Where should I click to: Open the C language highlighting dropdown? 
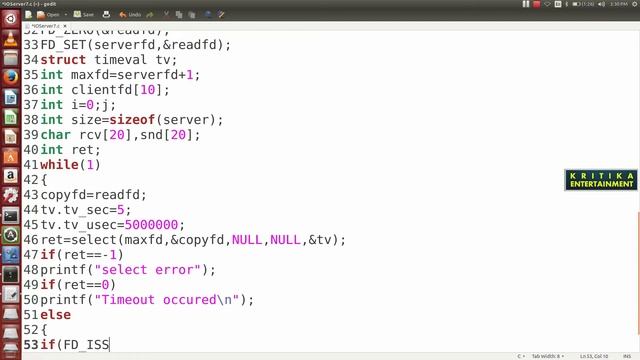521,356
